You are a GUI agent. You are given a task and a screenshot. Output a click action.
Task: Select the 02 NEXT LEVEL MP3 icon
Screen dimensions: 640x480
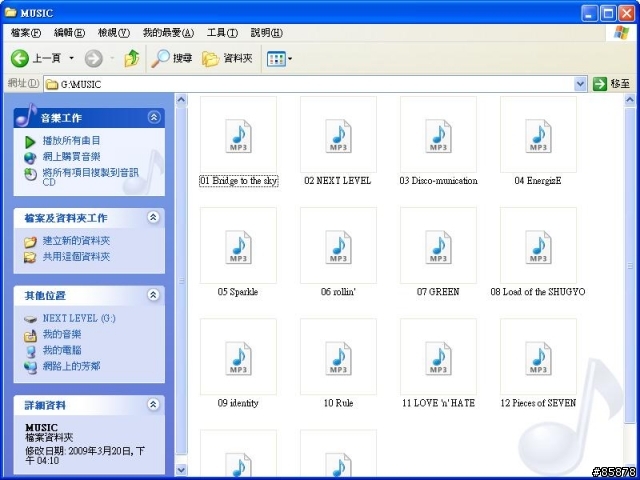(x=338, y=135)
